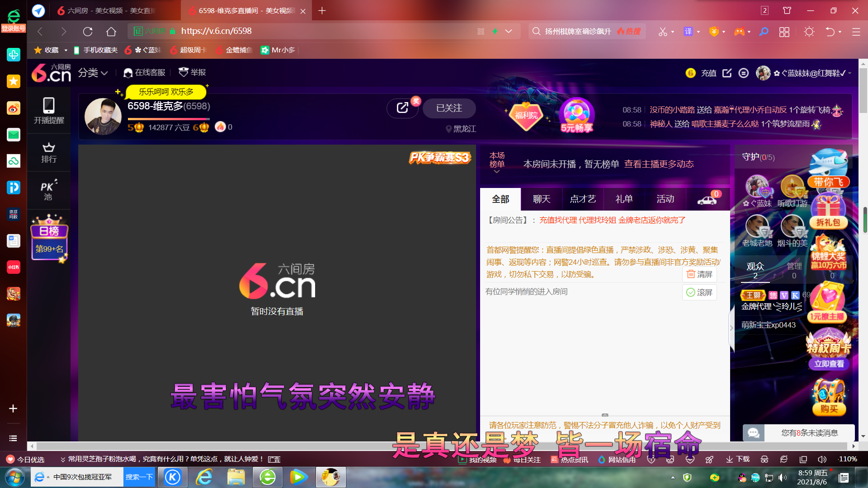Viewport: 868px width, 488px height.
Task: Expand the 分类 category dropdown
Action: 93,73
